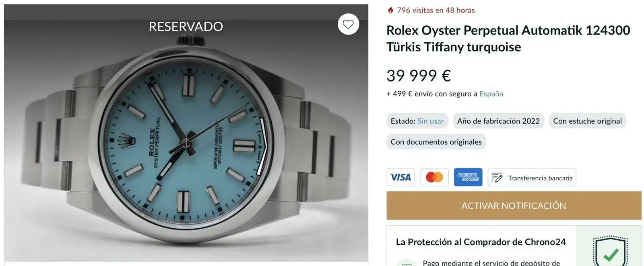Select the Año de fabricación 2022 tag

tap(498, 121)
